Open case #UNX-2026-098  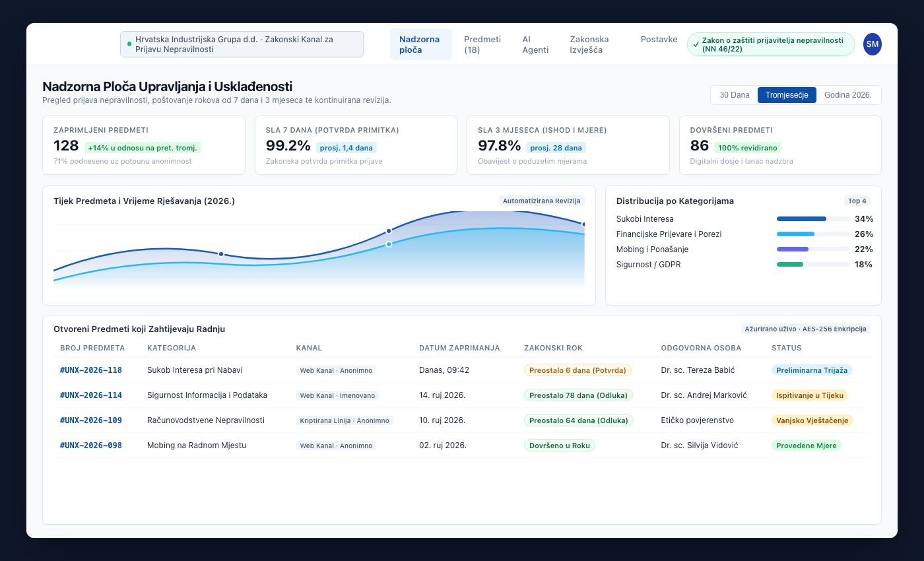tap(91, 445)
